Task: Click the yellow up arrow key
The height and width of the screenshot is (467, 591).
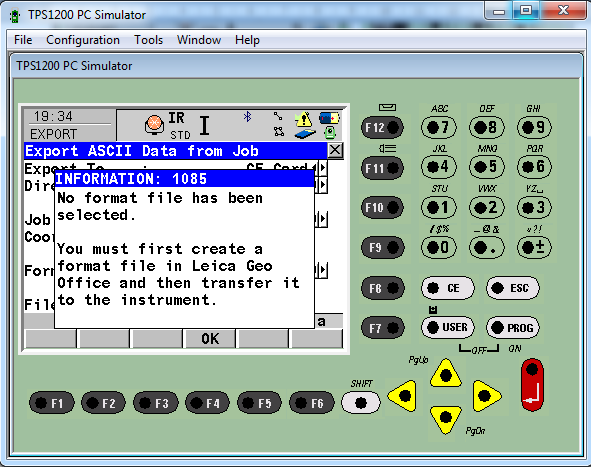Action: coord(446,374)
